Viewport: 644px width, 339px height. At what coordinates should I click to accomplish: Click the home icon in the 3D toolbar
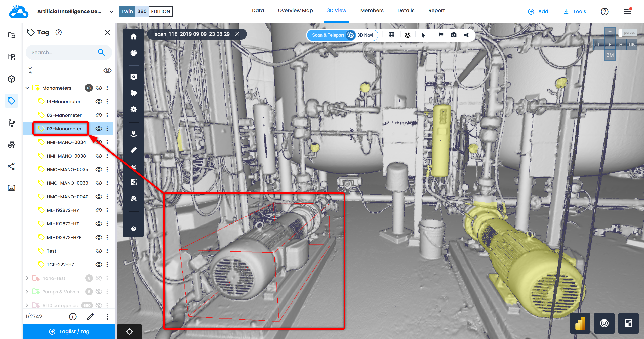(x=134, y=37)
